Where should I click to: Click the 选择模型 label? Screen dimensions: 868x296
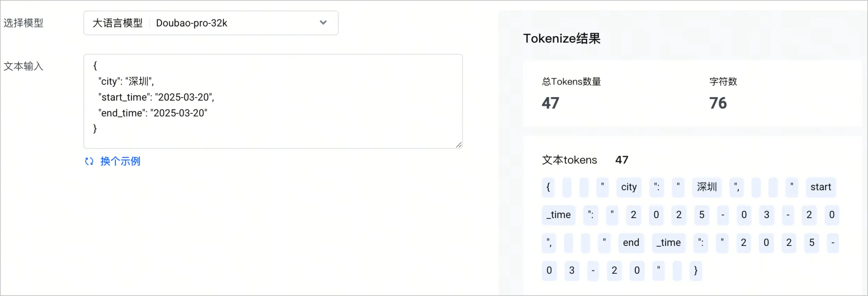(24, 23)
